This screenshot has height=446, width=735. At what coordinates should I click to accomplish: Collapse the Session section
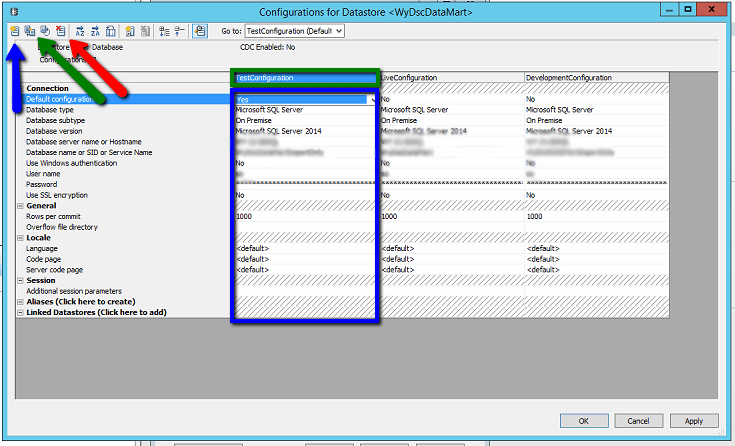coord(21,280)
